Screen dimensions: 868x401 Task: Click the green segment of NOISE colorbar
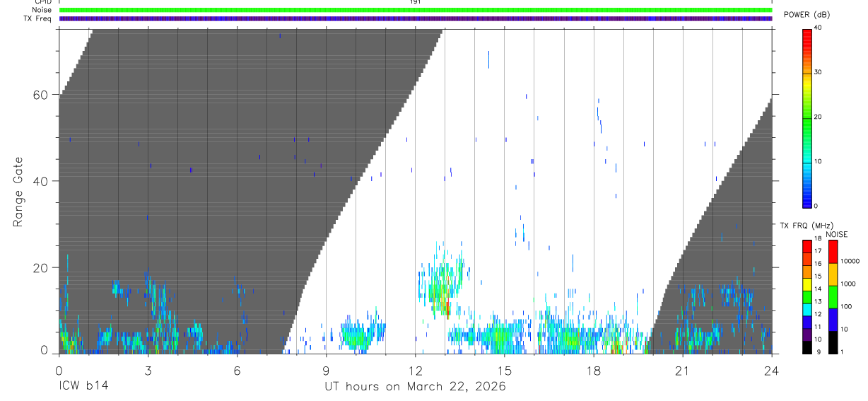pyautogui.click(x=833, y=297)
